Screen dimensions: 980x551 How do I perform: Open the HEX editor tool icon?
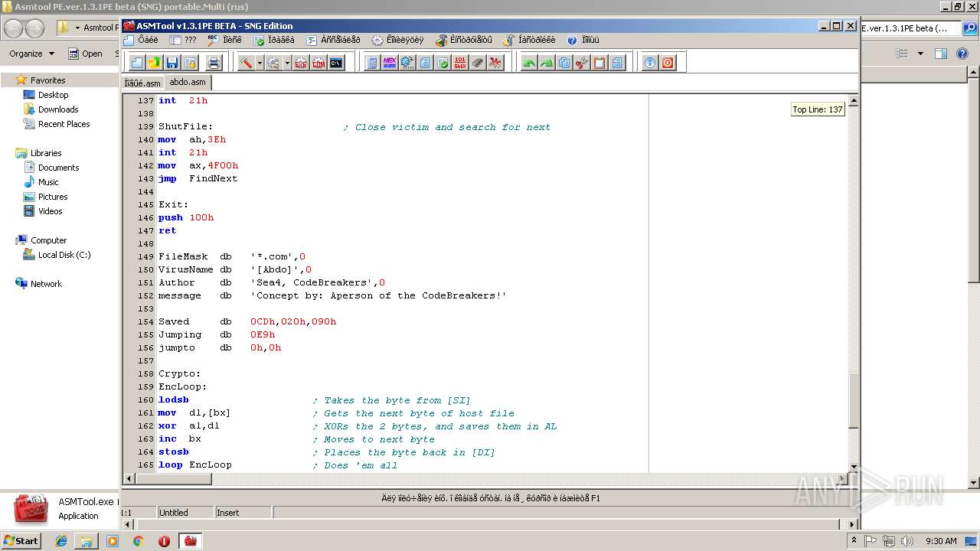[390, 63]
